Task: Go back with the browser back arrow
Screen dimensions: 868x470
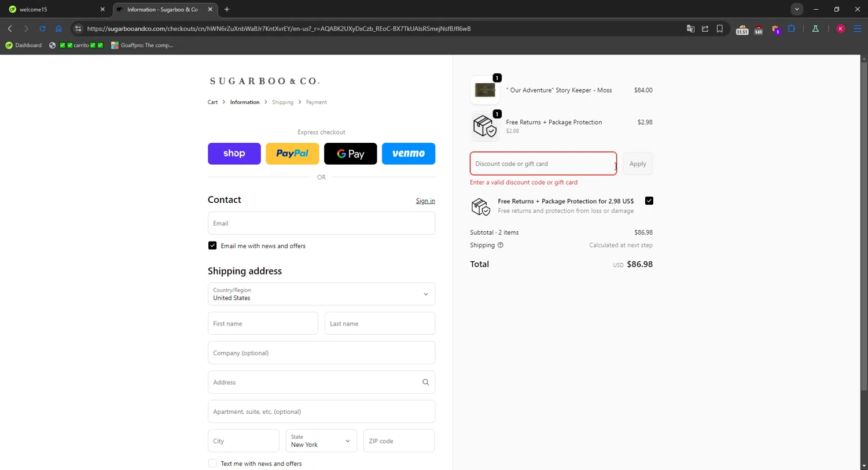Action: coord(10,28)
